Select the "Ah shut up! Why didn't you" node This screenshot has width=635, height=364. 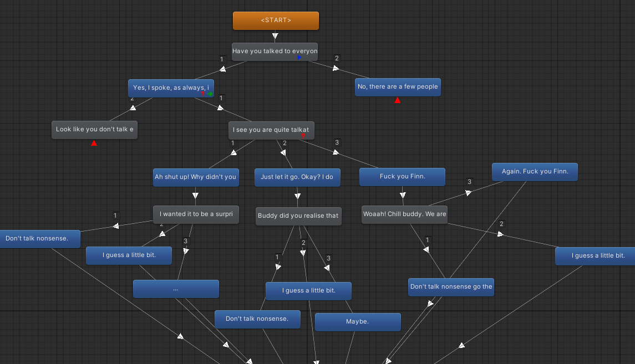pos(196,177)
